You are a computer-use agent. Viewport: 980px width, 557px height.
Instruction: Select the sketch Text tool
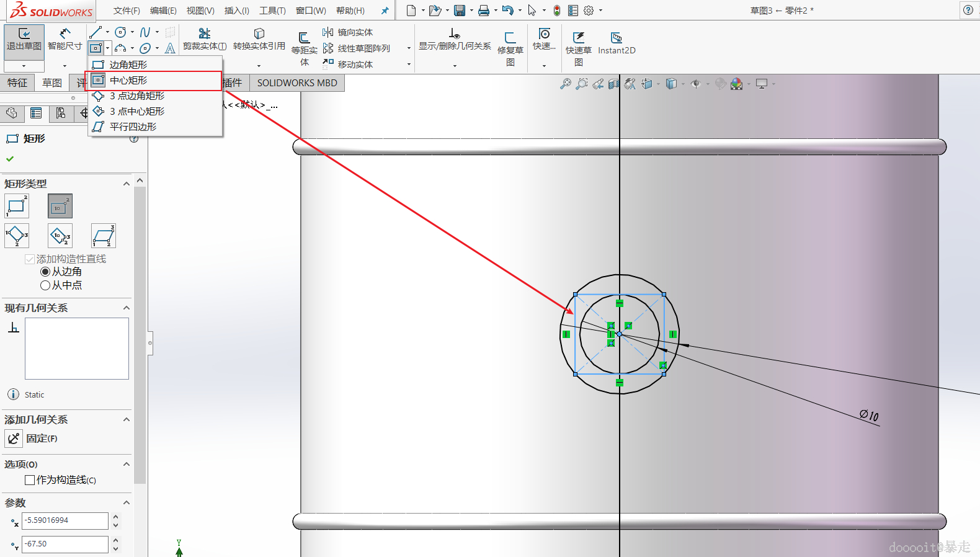(170, 48)
